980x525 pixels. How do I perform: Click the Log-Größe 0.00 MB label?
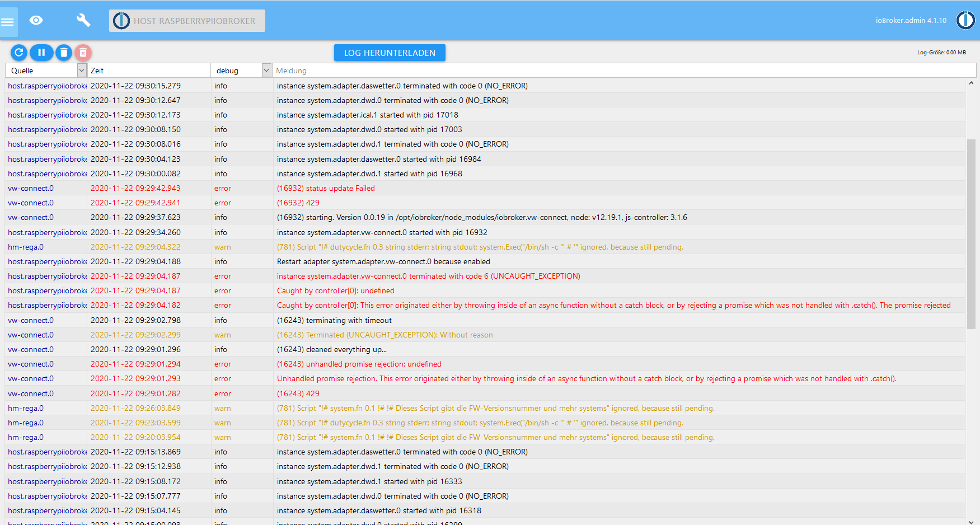tap(941, 53)
